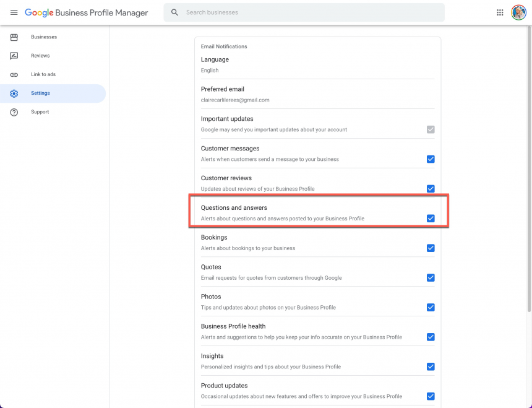Uncheck Business Profile health alerts
The image size is (532, 408).
431,337
